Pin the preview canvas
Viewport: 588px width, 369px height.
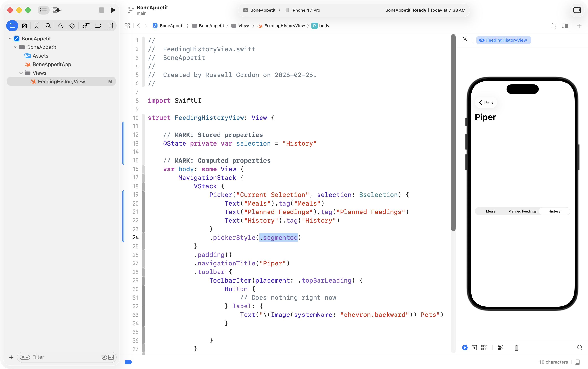pyautogui.click(x=465, y=40)
